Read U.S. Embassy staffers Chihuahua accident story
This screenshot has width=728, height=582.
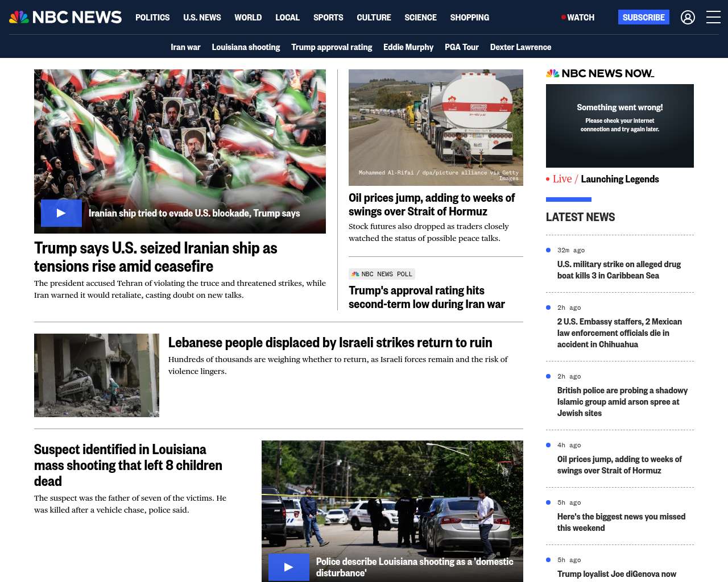point(619,333)
